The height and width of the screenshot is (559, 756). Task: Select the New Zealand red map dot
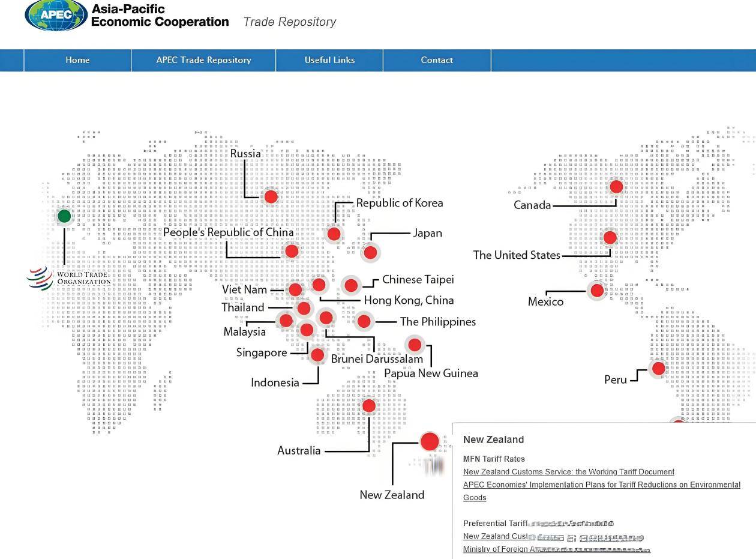(430, 441)
